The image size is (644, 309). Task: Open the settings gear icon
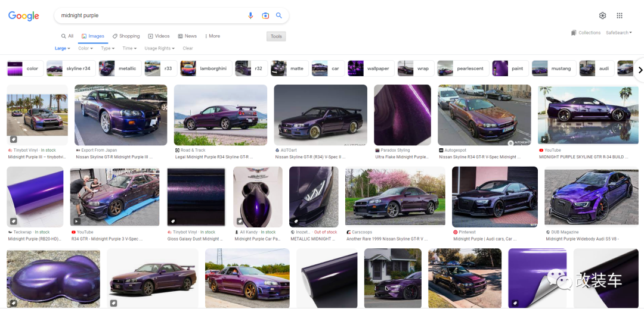point(602,15)
